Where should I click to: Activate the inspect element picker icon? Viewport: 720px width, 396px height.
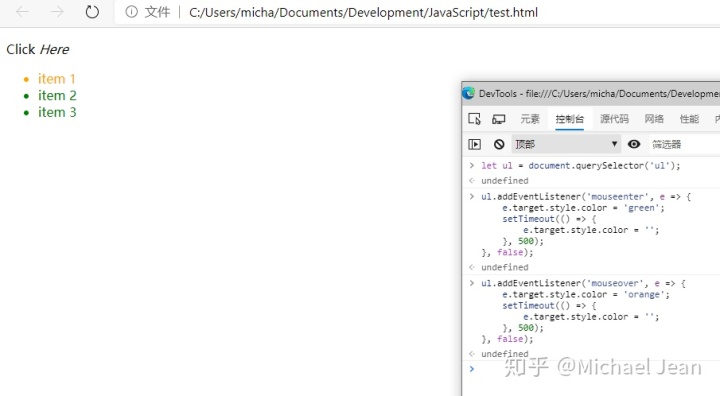[474, 119]
